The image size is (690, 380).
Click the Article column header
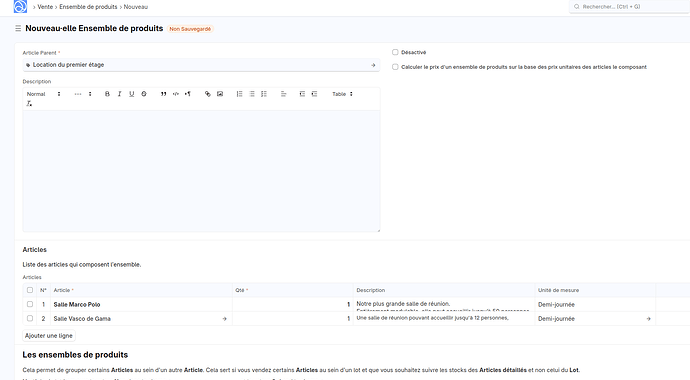[141, 290]
